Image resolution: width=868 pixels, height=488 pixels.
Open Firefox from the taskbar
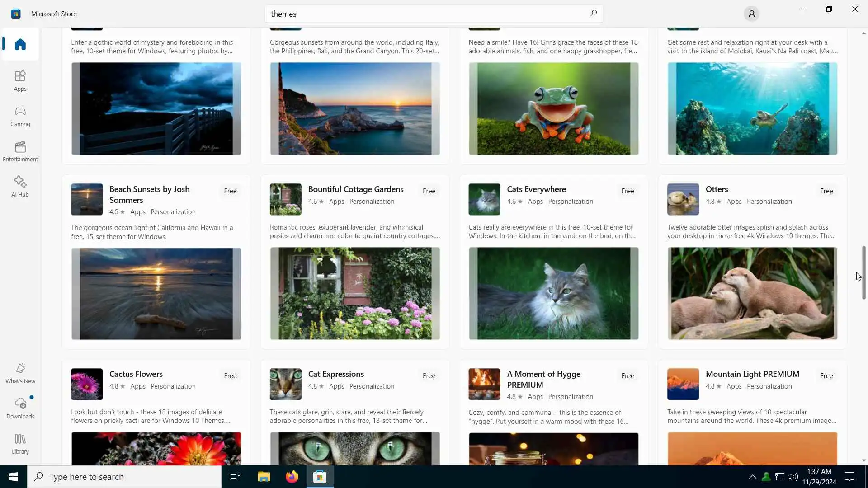coord(292,477)
